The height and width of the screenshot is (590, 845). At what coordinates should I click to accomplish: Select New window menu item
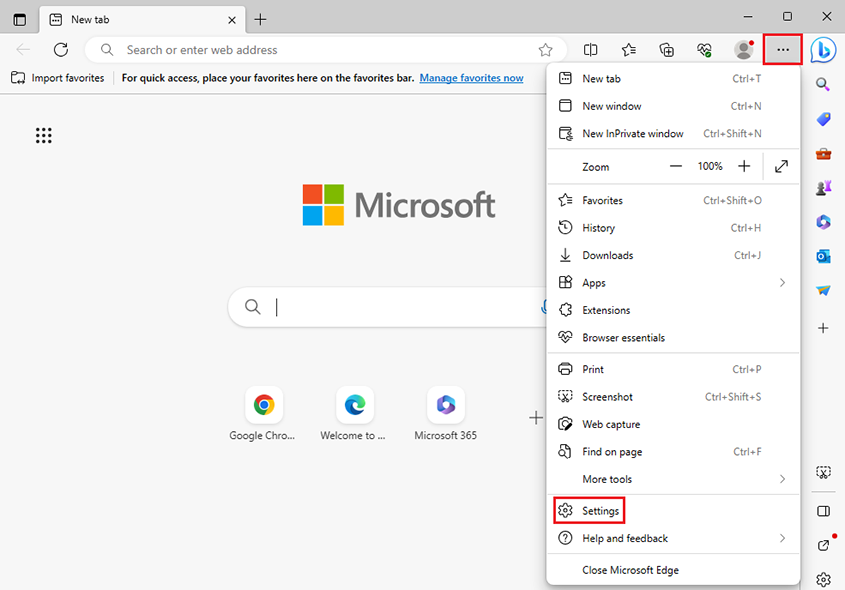tap(673, 106)
